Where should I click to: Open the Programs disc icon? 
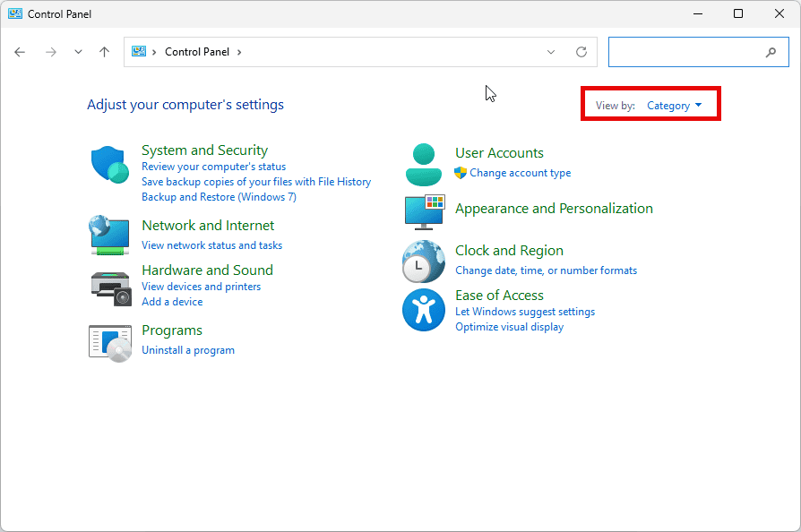(110, 341)
